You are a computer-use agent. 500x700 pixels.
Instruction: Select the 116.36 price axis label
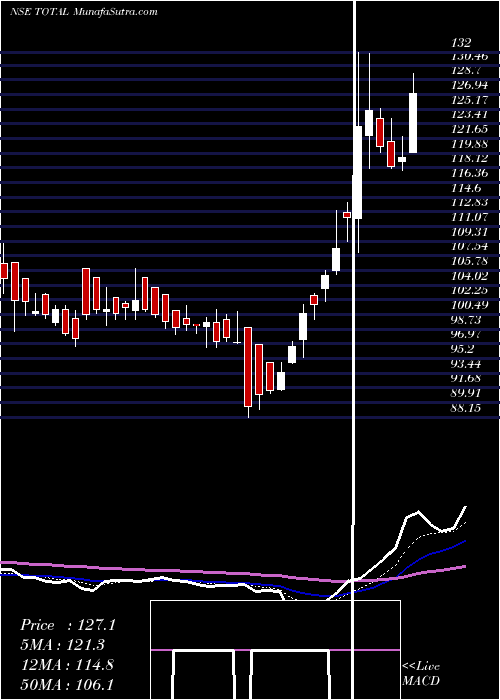pyautogui.click(x=469, y=173)
